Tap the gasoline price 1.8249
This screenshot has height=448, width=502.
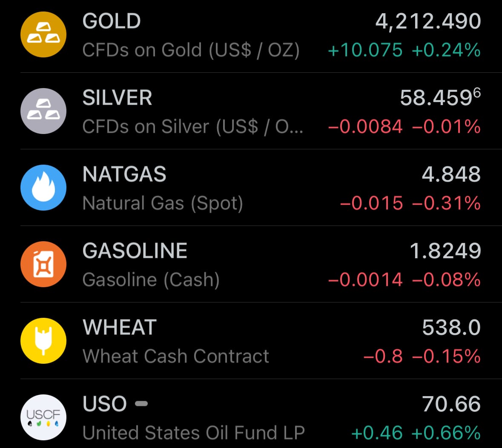pyautogui.click(x=445, y=251)
